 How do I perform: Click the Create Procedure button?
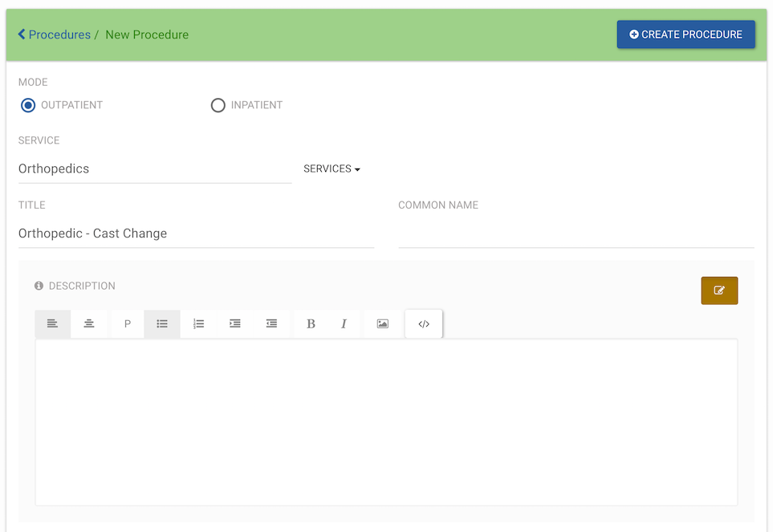686,35
